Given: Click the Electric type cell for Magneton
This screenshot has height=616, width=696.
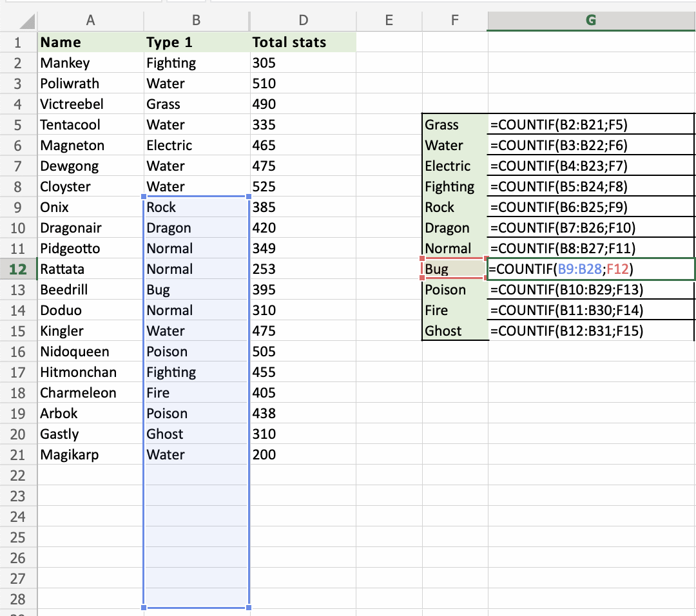Looking at the screenshot, I should point(197,146).
